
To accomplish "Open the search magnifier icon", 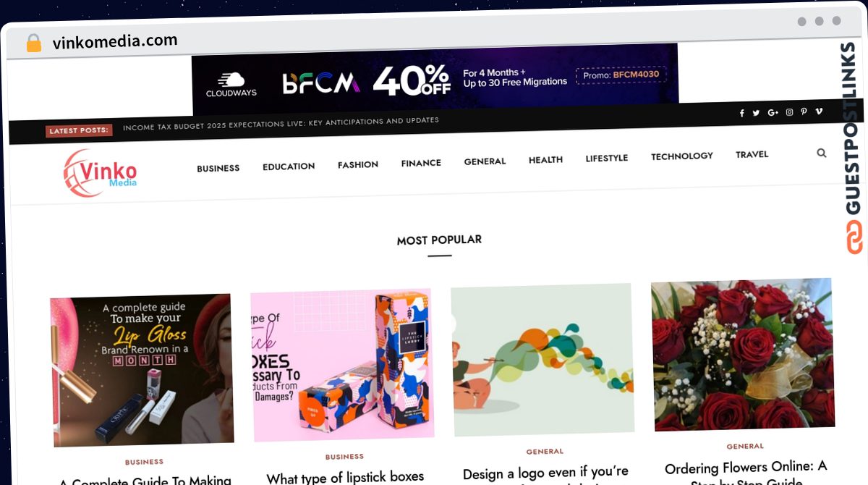I will coord(822,153).
